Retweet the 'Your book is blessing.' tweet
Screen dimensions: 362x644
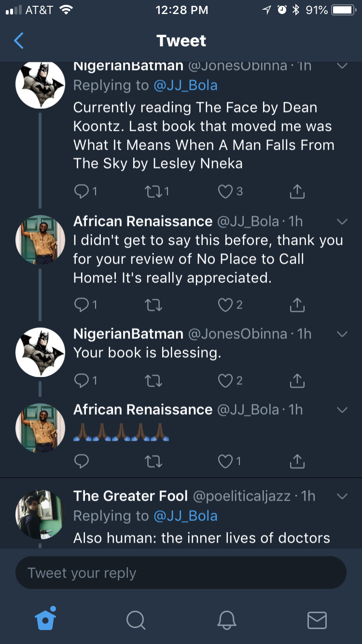153,381
